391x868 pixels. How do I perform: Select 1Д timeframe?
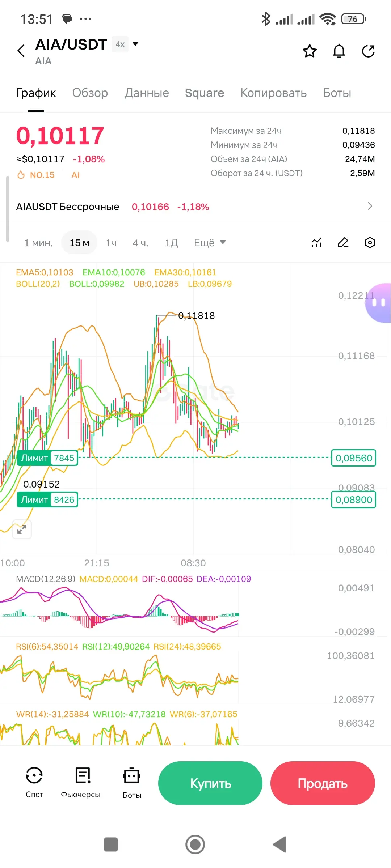(172, 243)
